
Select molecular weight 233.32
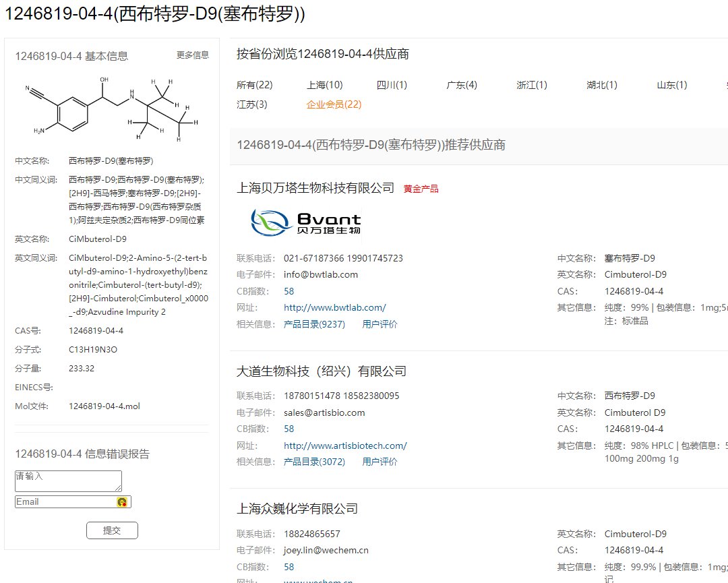[82, 369]
